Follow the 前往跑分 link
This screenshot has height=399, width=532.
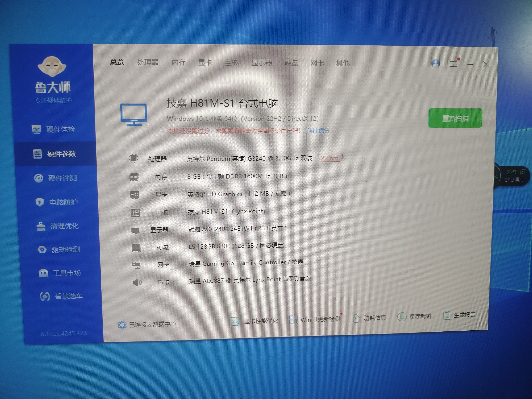pos(318,130)
